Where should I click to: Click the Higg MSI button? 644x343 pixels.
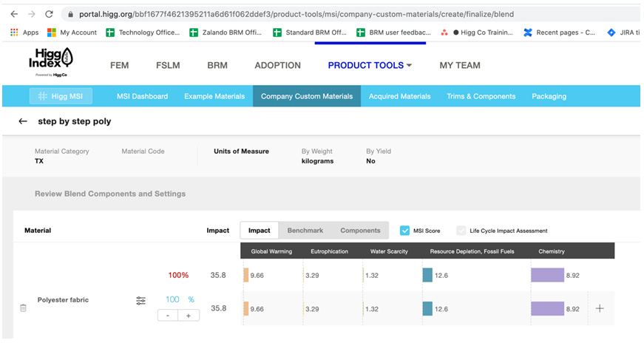click(61, 96)
